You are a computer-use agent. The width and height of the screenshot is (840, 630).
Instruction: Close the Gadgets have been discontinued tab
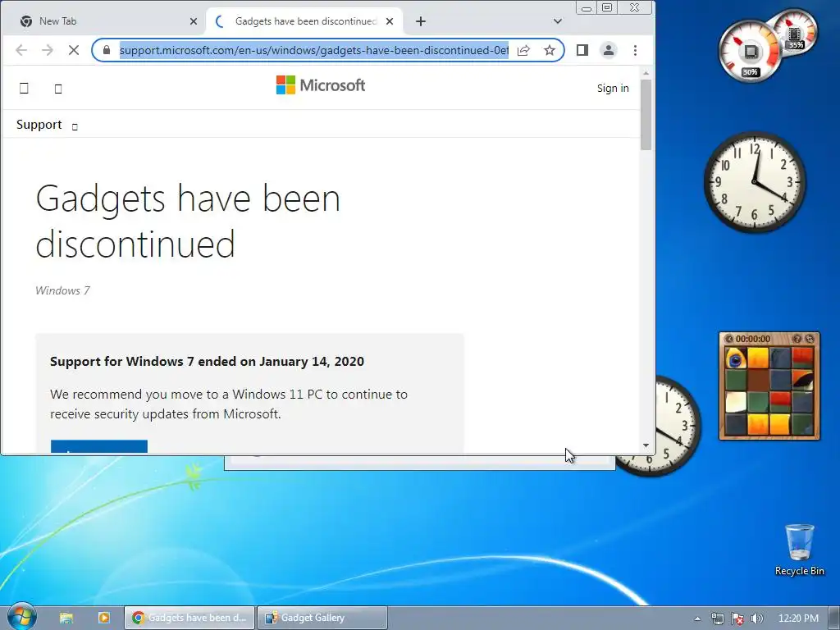pyautogui.click(x=390, y=21)
